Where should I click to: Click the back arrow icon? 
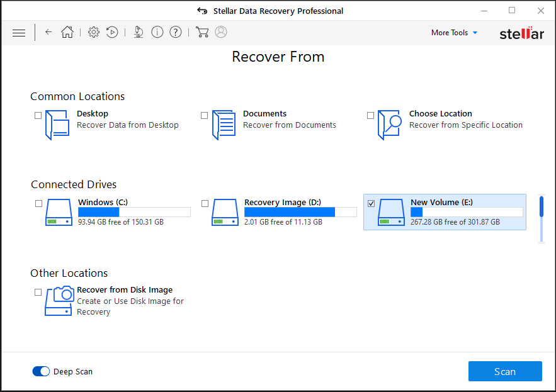(48, 32)
